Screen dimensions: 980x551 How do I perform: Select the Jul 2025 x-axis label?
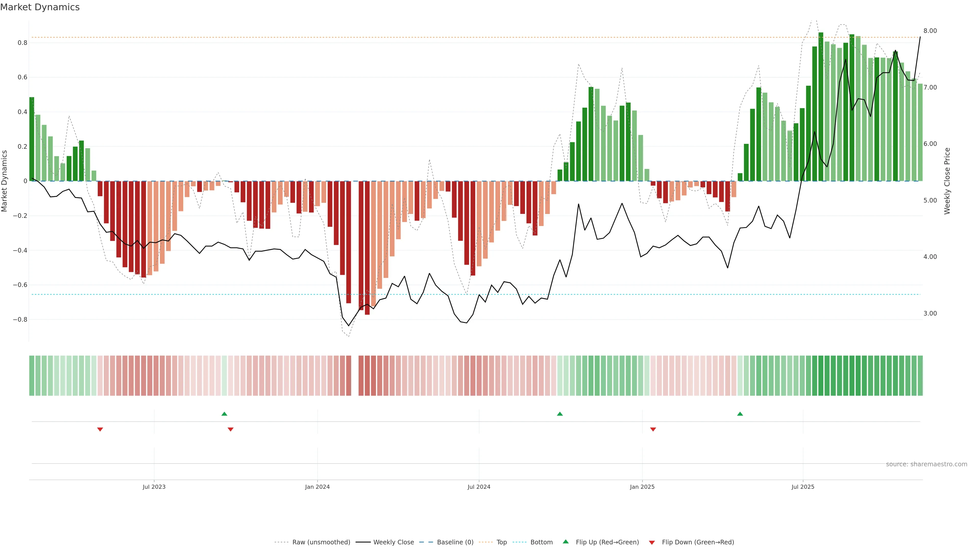[x=803, y=487]
